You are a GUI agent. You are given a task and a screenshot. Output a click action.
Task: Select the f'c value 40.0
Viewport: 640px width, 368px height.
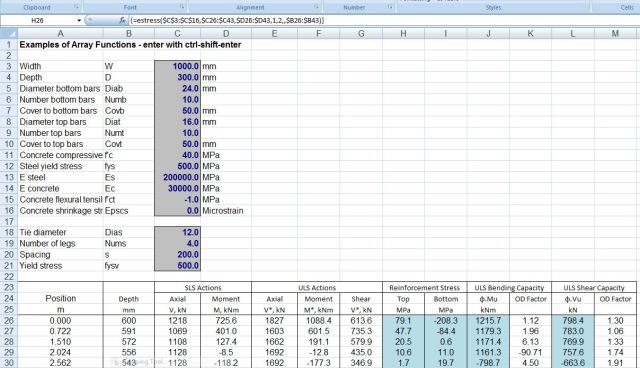pyautogui.click(x=178, y=155)
